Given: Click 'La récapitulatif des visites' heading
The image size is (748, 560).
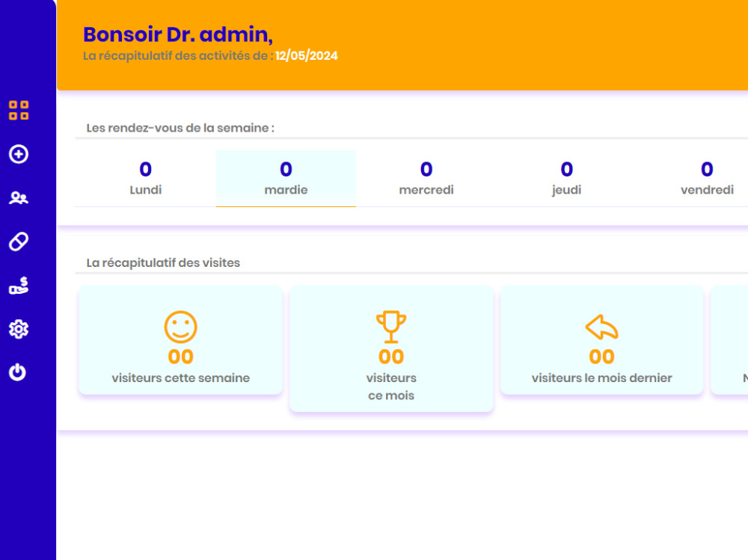Looking at the screenshot, I should pos(163,263).
